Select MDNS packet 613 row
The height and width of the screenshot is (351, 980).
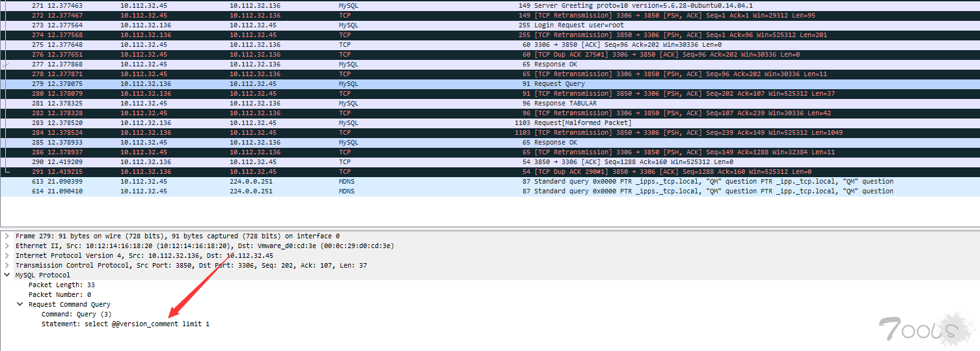(490, 181)
